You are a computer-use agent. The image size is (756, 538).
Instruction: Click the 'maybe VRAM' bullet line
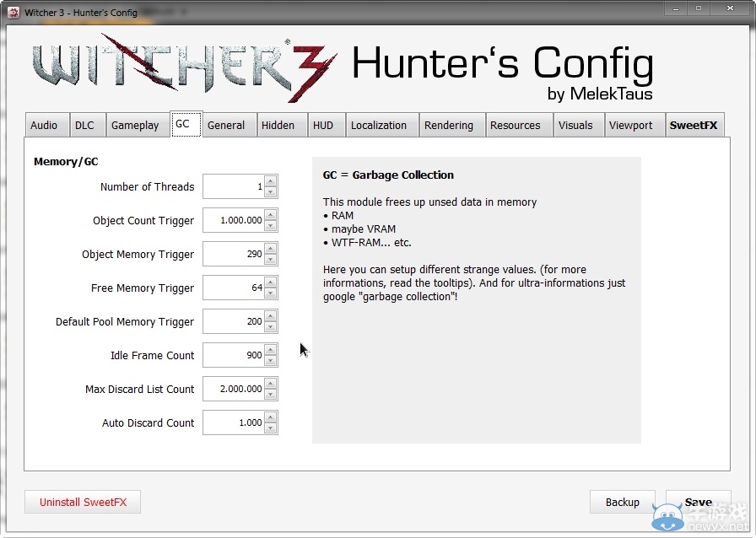tap(359, 229)
